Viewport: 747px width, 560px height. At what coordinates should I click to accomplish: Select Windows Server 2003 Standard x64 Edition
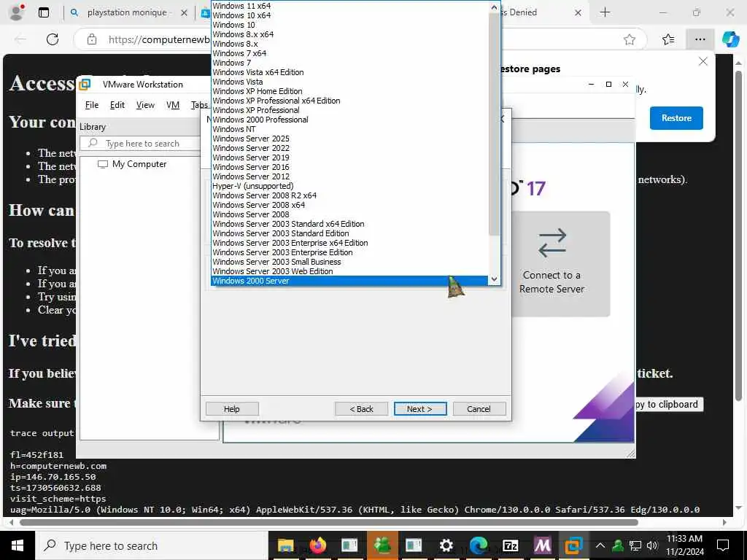pyautogui.click(x=349, y=224)
